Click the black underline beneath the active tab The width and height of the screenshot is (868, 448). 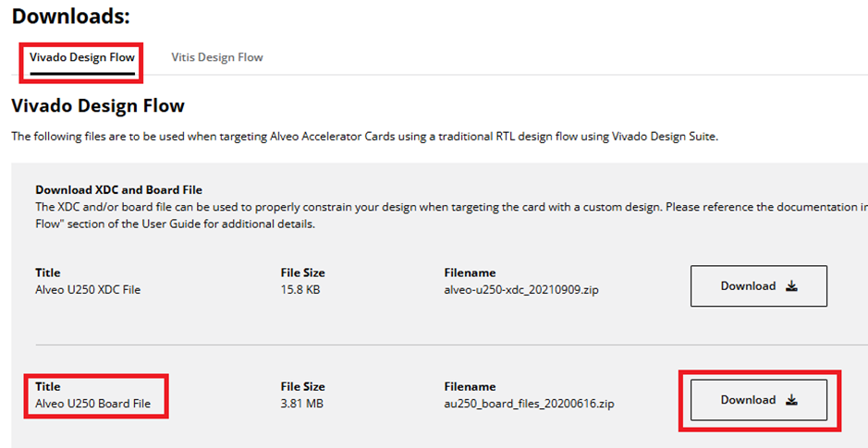[x=82, y=72]
